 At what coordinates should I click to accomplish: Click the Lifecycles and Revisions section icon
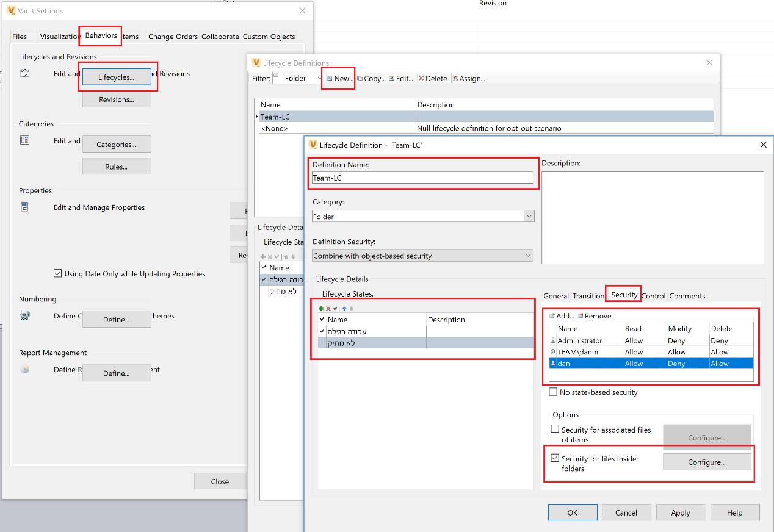24,74
